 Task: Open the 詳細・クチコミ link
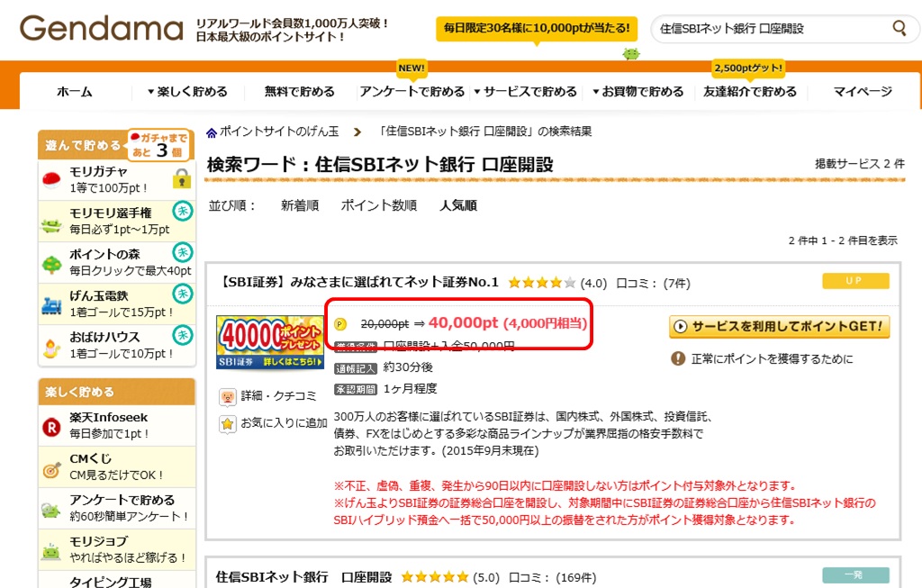pos(279,396)
